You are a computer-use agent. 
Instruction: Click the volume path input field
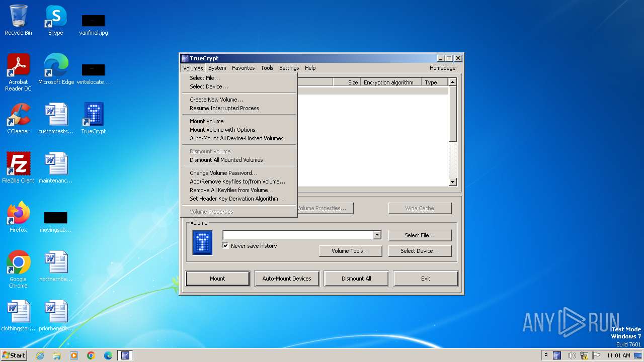point(298,235)
